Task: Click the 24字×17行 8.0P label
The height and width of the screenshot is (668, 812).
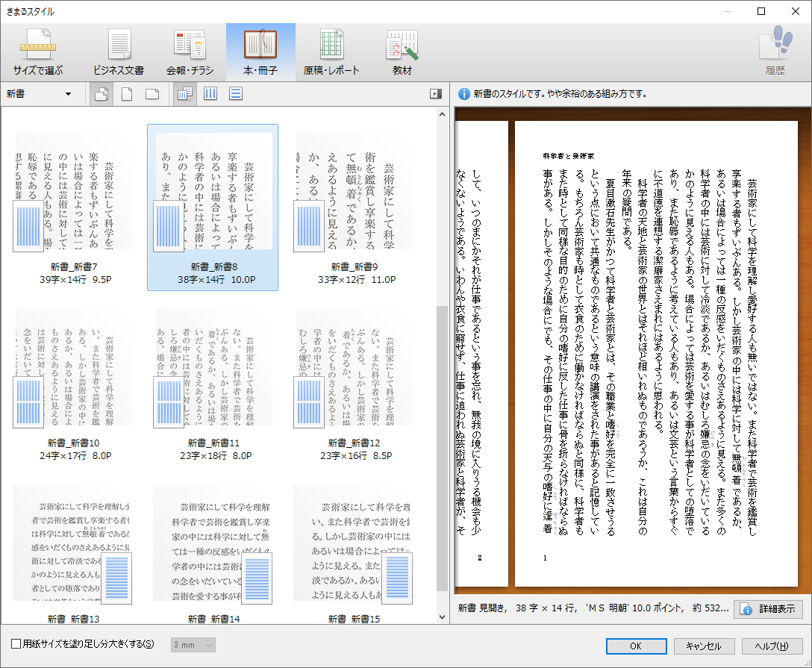Action: (75, 456)
